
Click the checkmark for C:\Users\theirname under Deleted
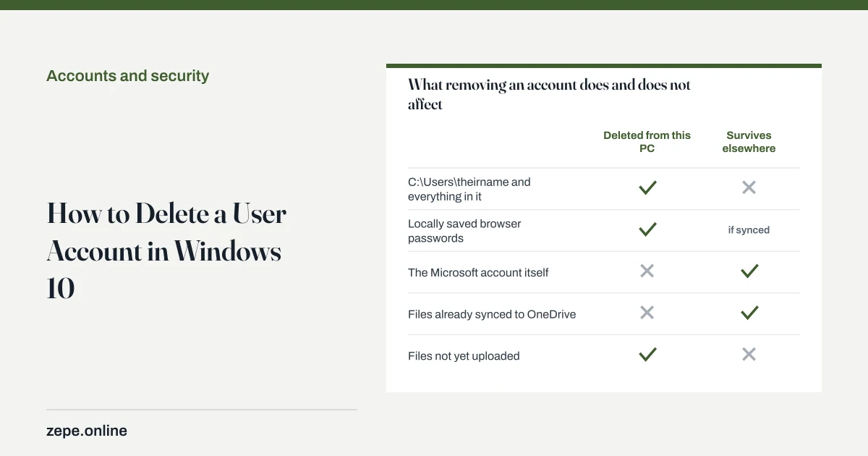pos(647,188)
